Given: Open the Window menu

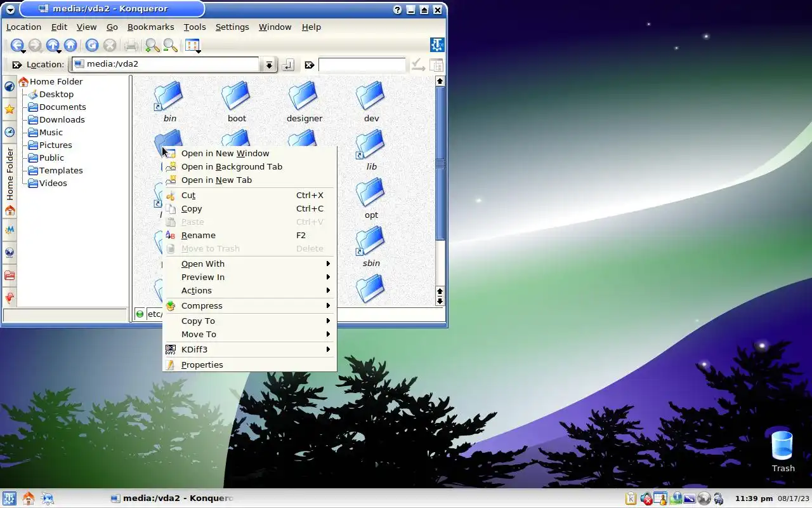Looking at the screenshot, I should point(275,27).
